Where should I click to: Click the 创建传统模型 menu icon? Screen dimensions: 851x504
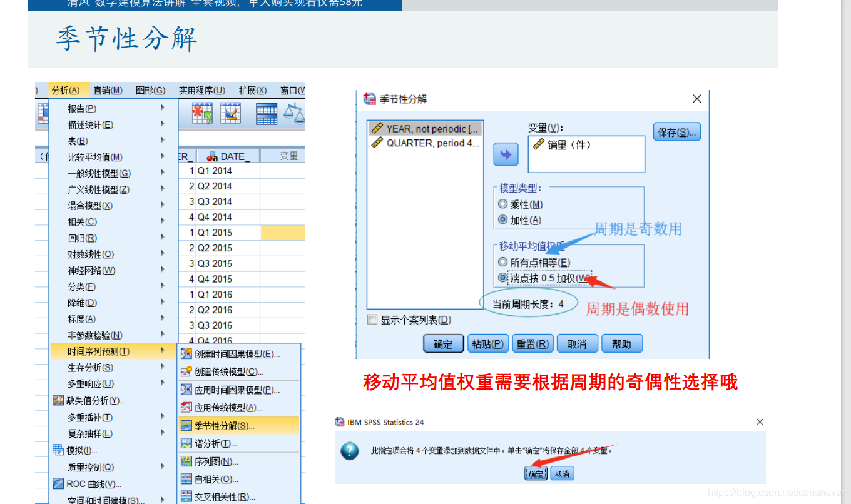pos(186,371)
